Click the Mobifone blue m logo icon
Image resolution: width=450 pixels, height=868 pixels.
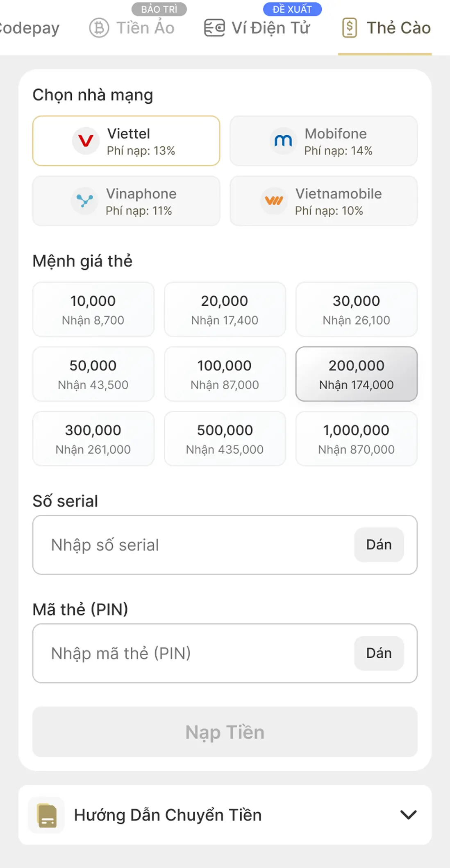[283, 141]
